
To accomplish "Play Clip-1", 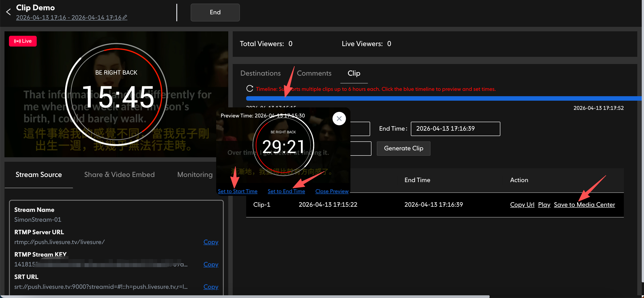I will pos(544,204).
